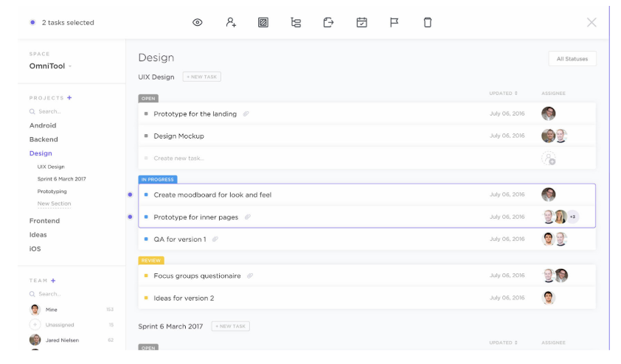The height and width of the screenshot is (364, 621).
Task: Click the New Section link in sidebar
Action: pos(54,204)
